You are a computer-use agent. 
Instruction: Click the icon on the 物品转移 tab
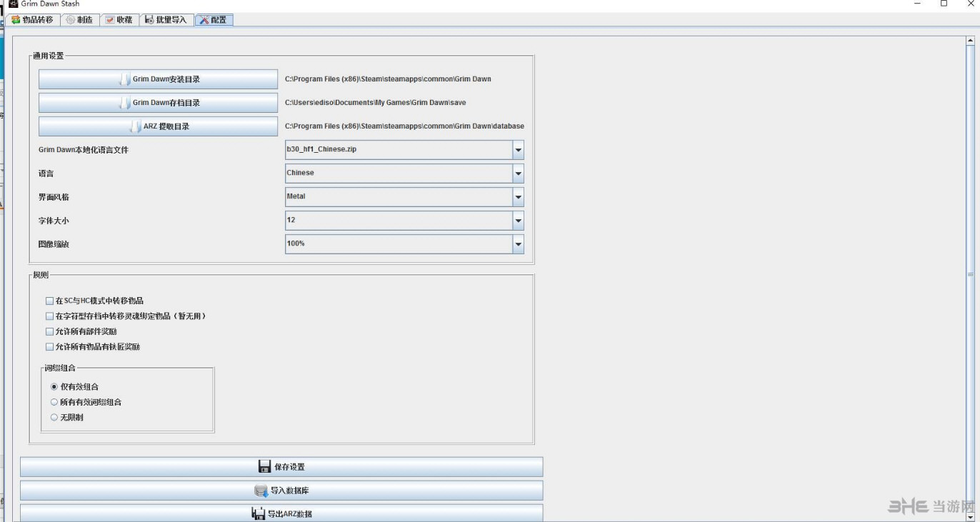pyautogui.click(x=16, y=20)
